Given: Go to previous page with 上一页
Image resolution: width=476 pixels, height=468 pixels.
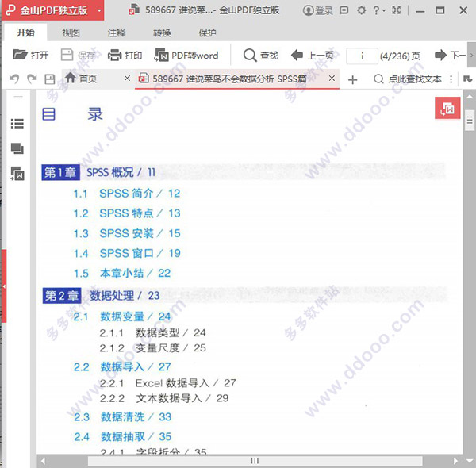Looking at the screenshot, I should (313, 55).
